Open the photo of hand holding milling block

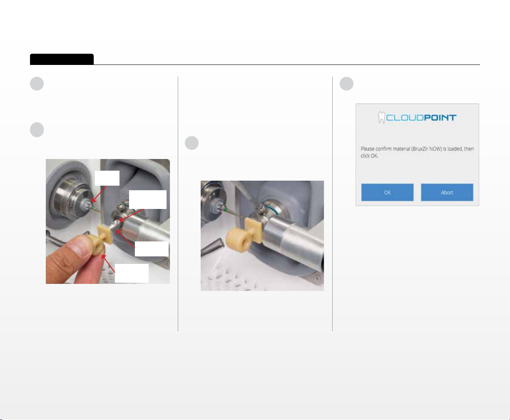tap(108, 221)
